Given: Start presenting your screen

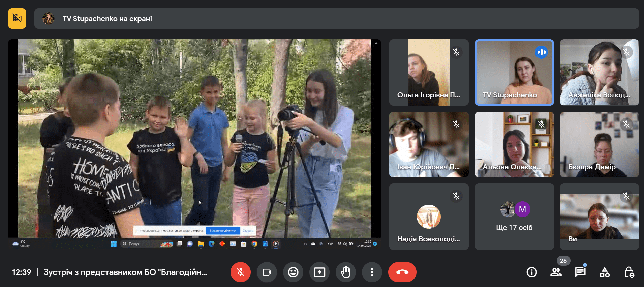Looking at the screenshot, I should coord(319,272).
